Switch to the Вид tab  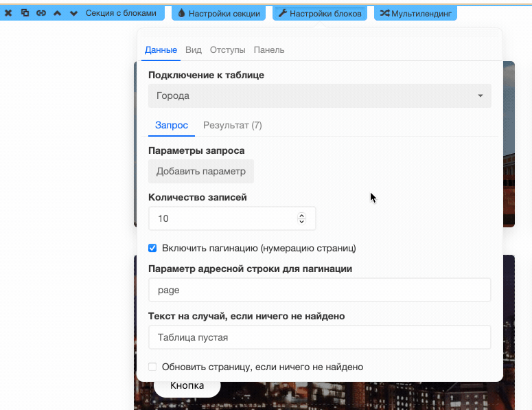pos(194,50)
